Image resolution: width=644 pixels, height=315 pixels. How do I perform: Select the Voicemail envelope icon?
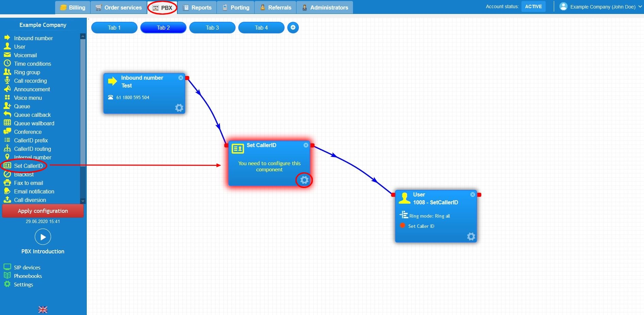click(7, 55)
